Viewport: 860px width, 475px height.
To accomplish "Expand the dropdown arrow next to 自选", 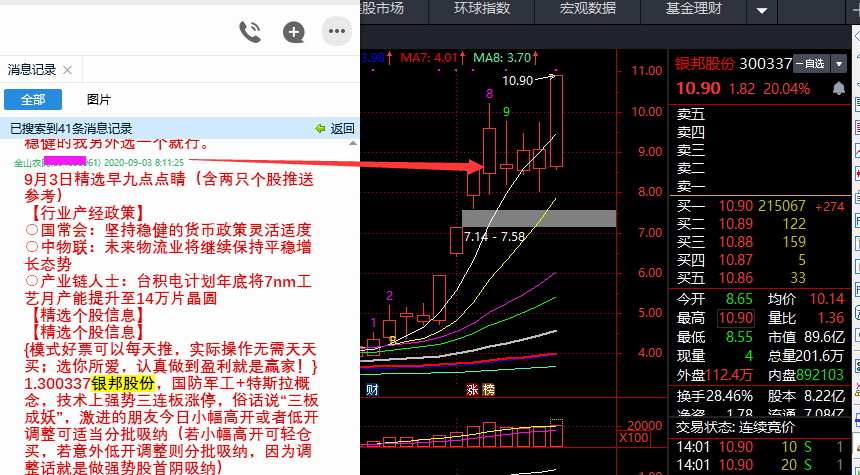I will click(839, 64).
